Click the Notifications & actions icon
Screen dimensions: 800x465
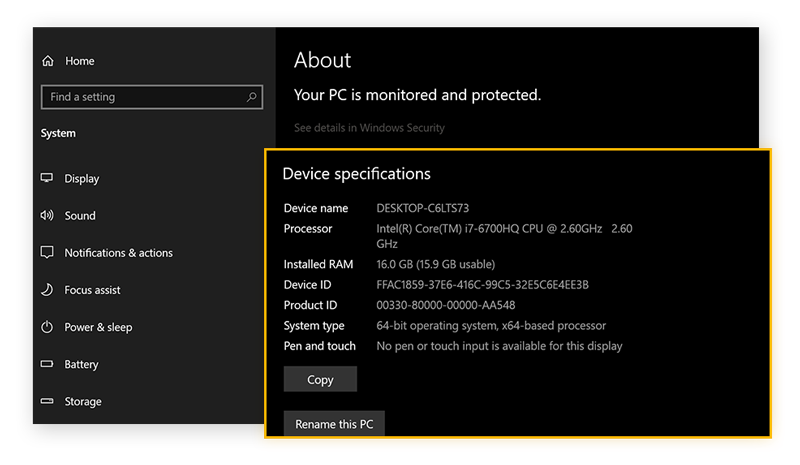pyautogui.click(x=47, y=253)
